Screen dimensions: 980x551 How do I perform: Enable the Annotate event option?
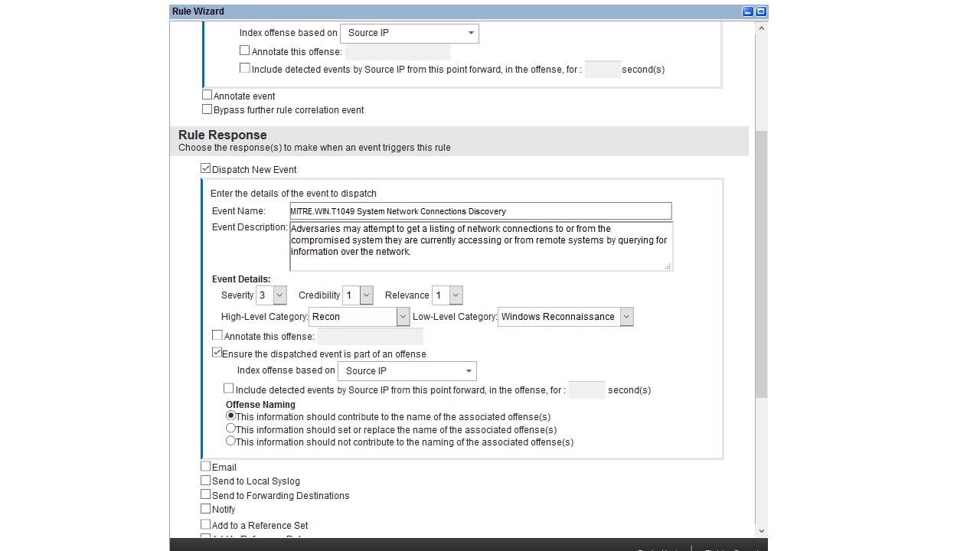(x=207, y=94)
